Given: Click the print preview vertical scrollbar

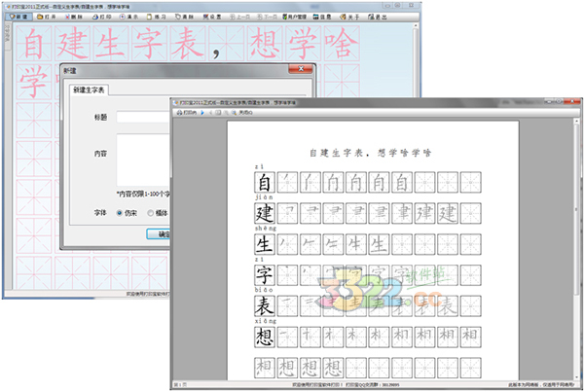Looking at the screenshot, I should [576, 249].
